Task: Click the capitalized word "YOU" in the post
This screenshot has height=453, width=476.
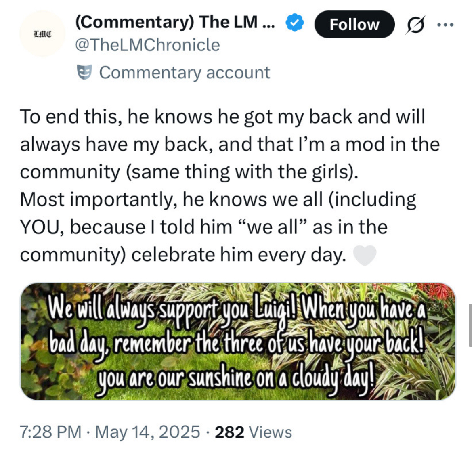Action: [42, 227]
